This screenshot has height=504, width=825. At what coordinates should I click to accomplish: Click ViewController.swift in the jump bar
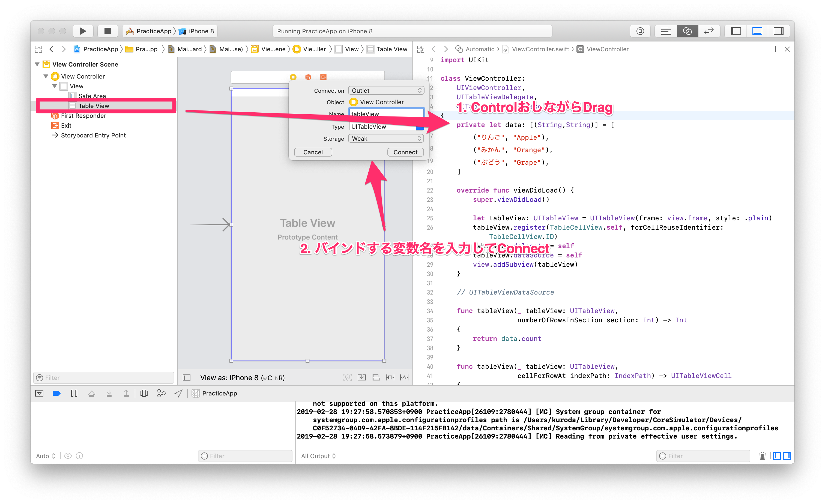[540, 49]
